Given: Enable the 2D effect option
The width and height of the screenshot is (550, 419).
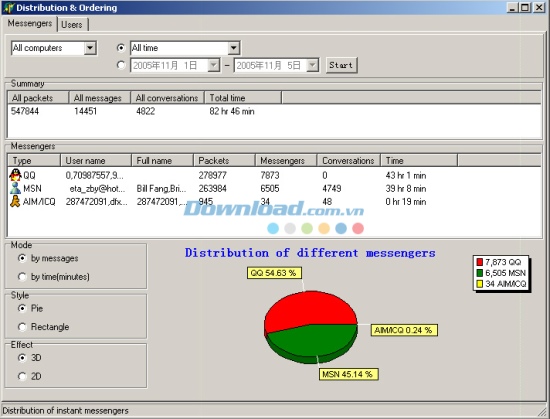Looking at the screenshot, I should point(22,376).
